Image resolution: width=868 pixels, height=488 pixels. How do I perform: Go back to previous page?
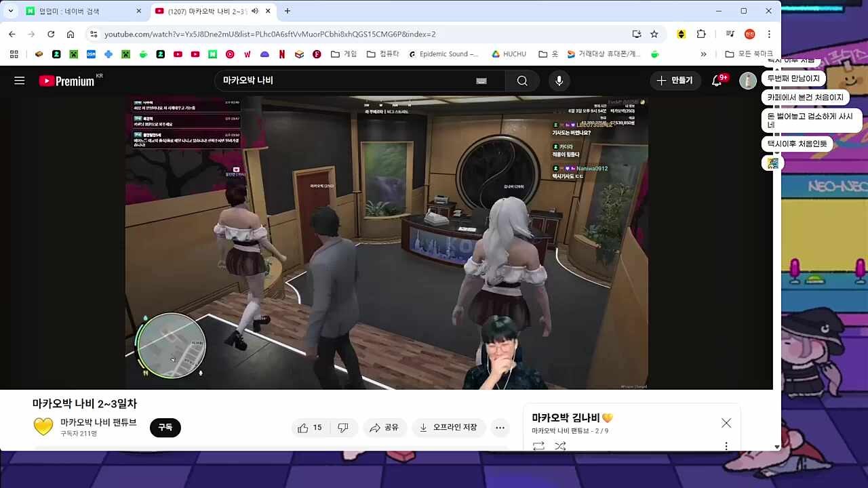12,34
